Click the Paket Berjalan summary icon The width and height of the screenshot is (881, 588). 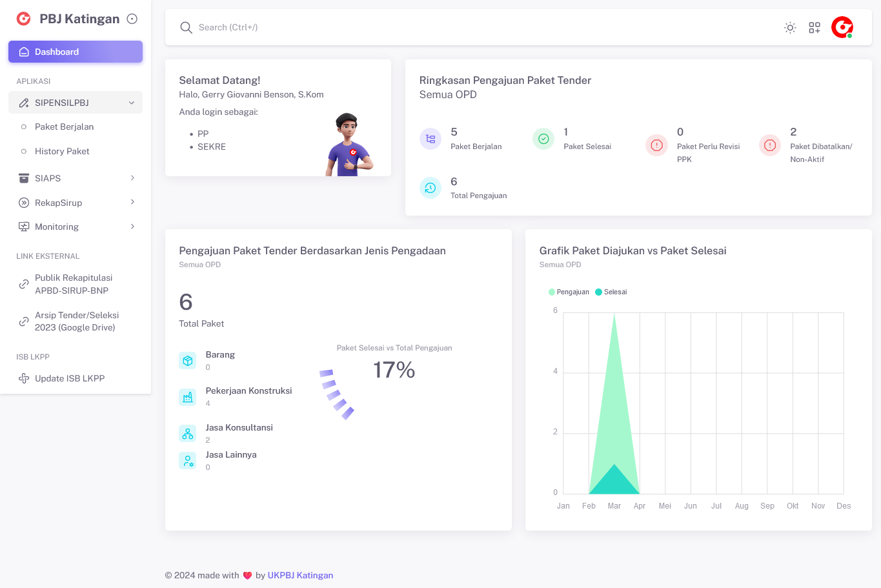coord(430,139)
